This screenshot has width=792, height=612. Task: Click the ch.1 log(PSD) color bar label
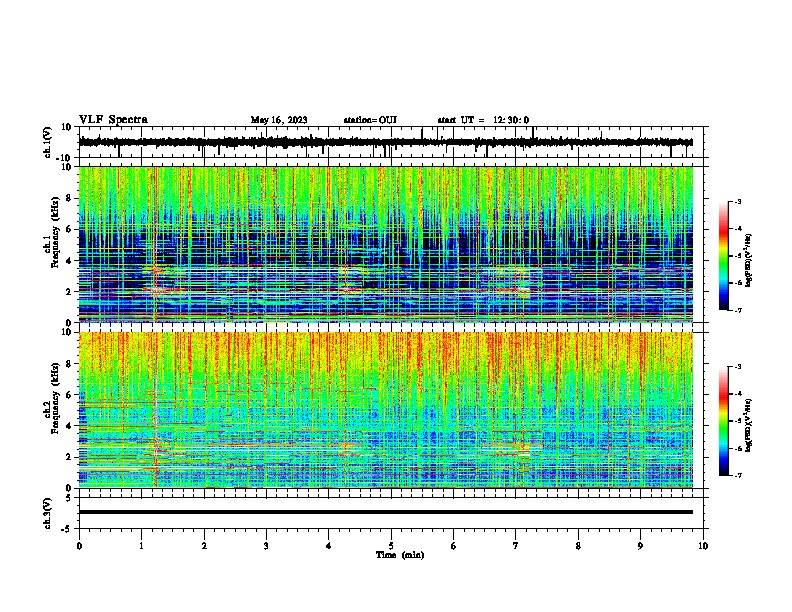click(749, 261)
